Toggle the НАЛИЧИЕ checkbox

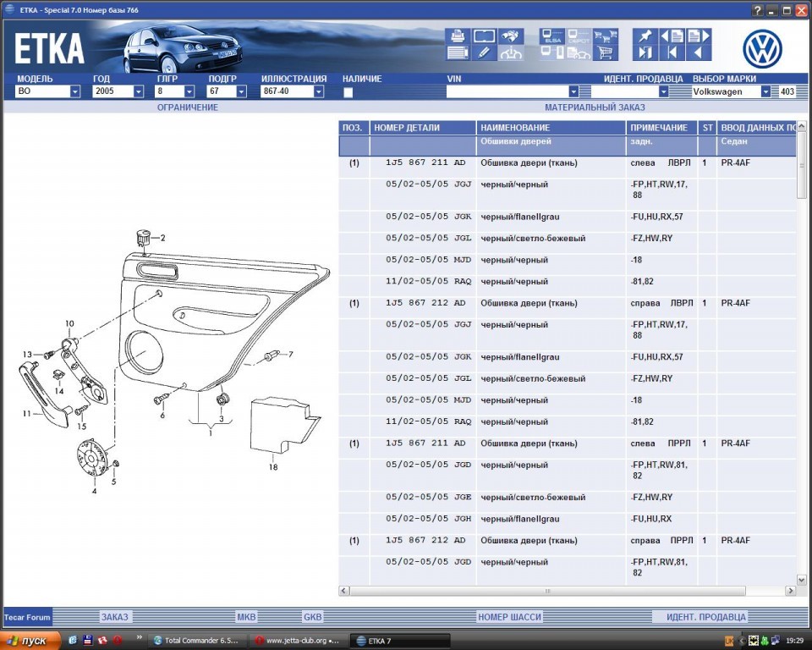pos(348,92)
